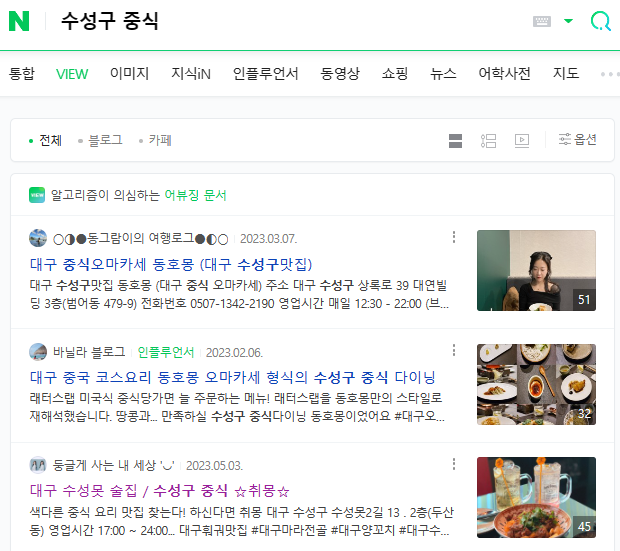This screenshot has height=551, width=620.
Task: Open more options for the 취몽 post
Action: click(x=454, y=464)
